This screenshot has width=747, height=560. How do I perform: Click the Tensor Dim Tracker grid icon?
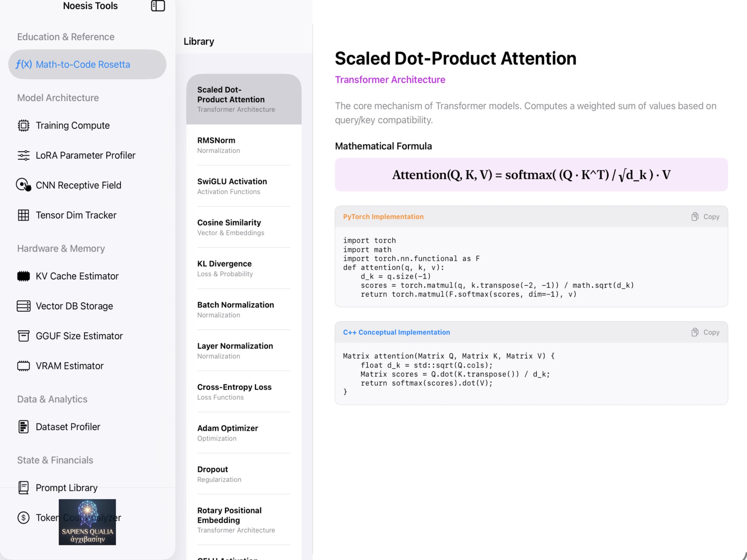23,215
